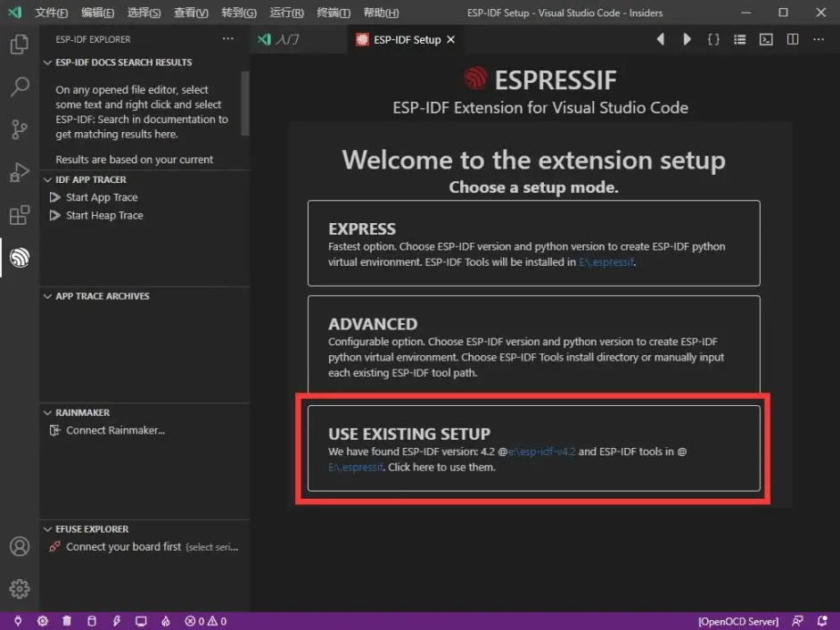Open the Search view in activity bar
The image size is (840, 630).
[x=20, y=87]
